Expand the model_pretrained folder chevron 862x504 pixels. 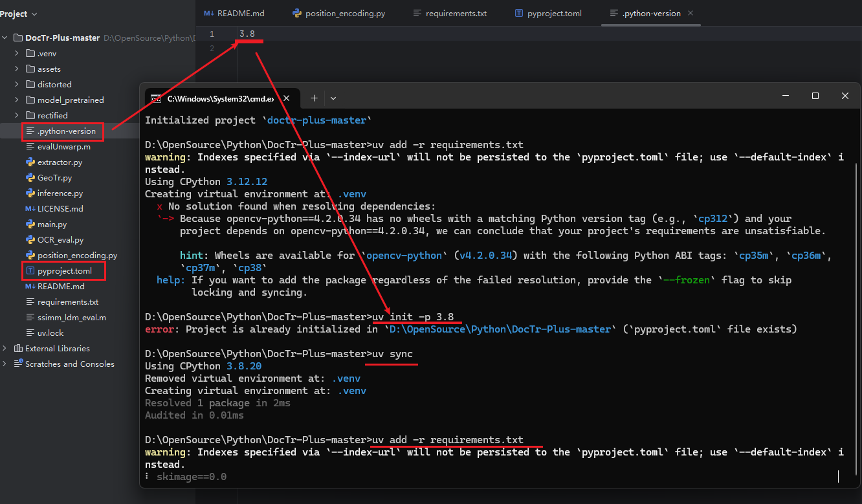[17, 100]
